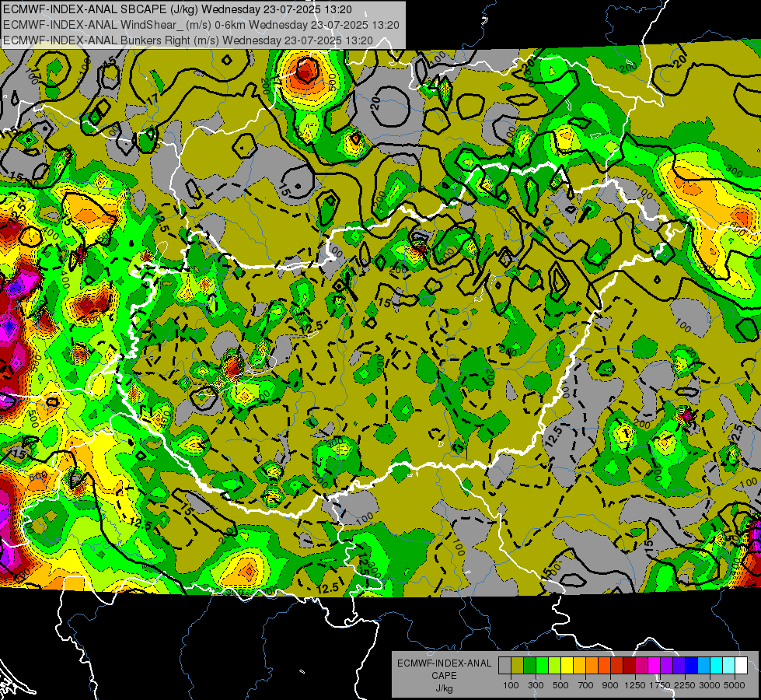Click the dark red legend swatch

630,666
